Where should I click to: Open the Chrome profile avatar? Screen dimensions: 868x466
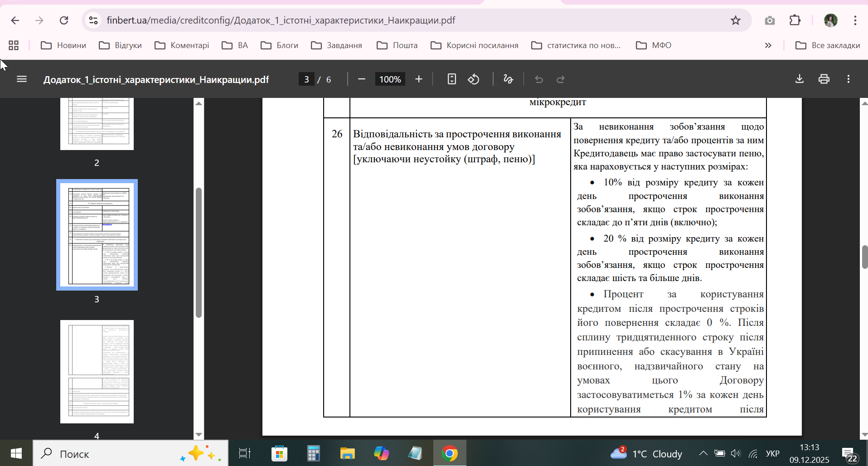830,20
